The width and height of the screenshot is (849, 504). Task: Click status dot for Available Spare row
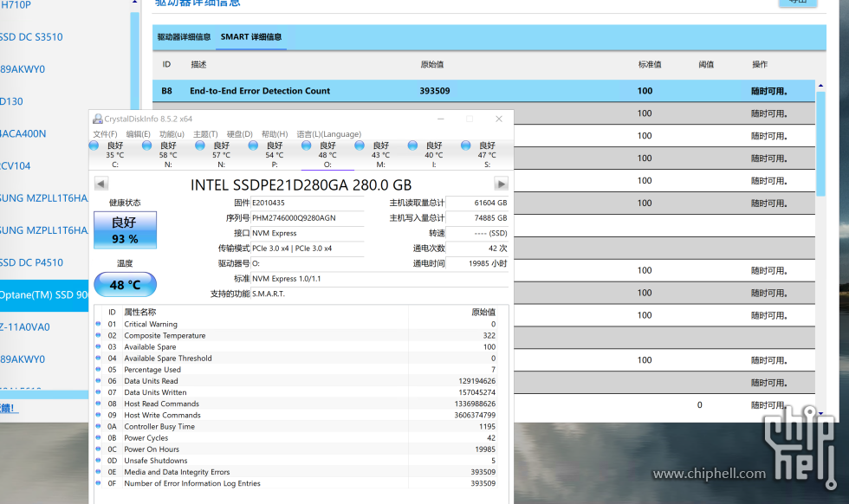(x=98, y=346)
